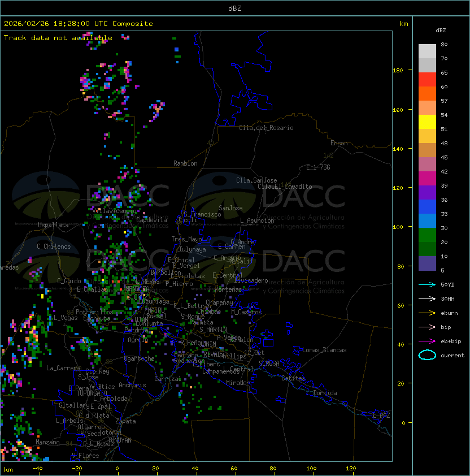Select the orange eburn arrow icon

(427, 313)
